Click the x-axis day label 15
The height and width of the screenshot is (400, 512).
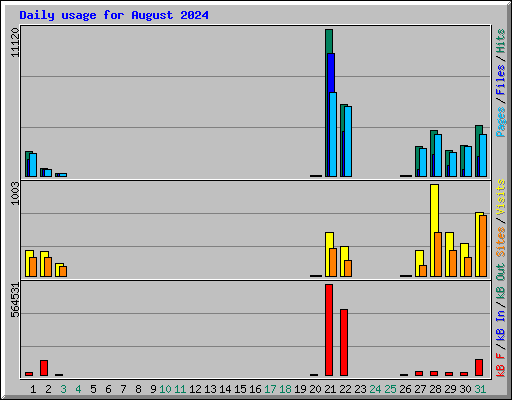click(240, 389)
